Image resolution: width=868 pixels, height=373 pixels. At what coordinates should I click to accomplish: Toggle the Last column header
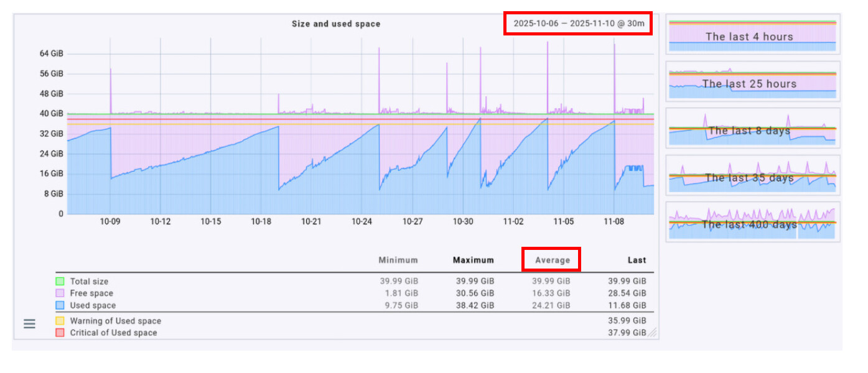tap(637, 260)
